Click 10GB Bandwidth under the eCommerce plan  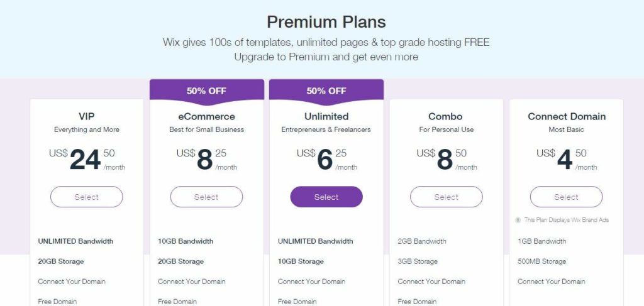click(186, 241)
